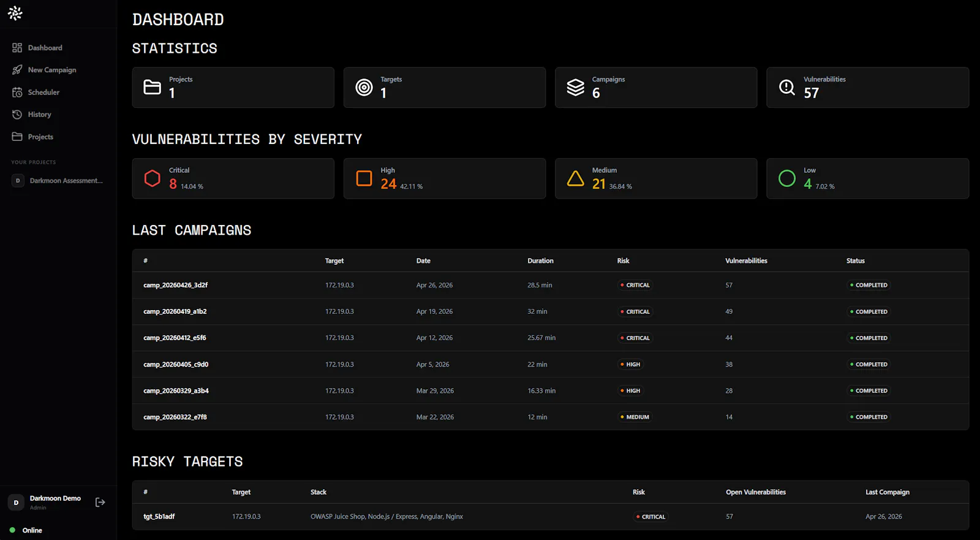The width and height of the screenshot is (980, 540).
Task: Click the Dashboard grid icon in sidebar
Action: (17, 48)
